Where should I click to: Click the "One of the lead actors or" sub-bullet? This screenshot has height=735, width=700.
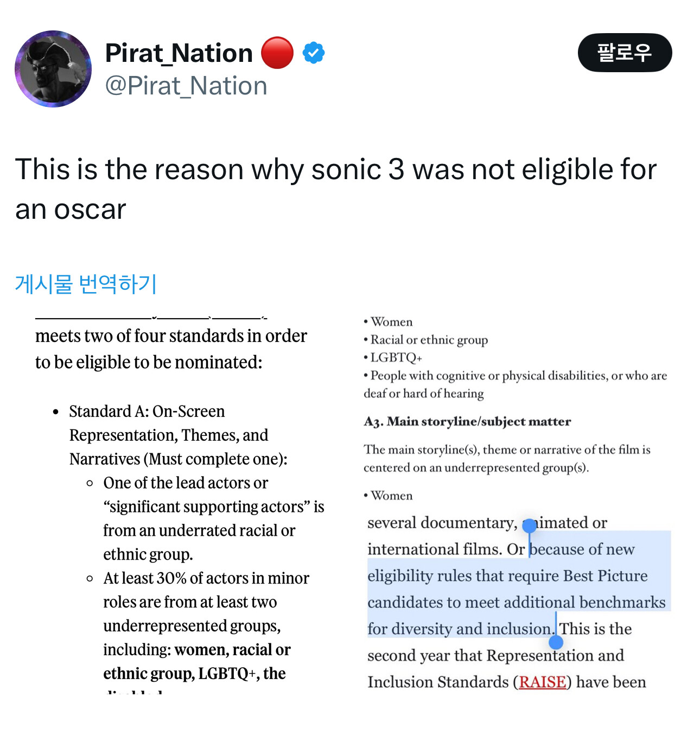click(x=186, y=483)
